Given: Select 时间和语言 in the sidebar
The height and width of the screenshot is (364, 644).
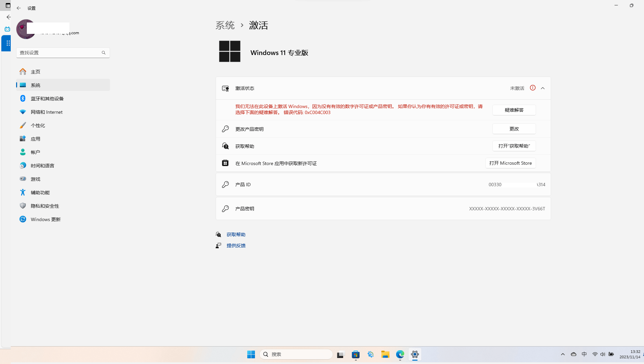Looking at the screenshot, I should click(x=43, y=166).
